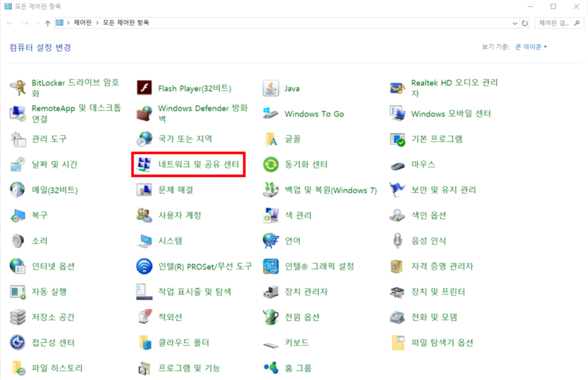Open the 백업 및 복원(Windows 7) link
The image size is (588, 380).
[331, 190]
